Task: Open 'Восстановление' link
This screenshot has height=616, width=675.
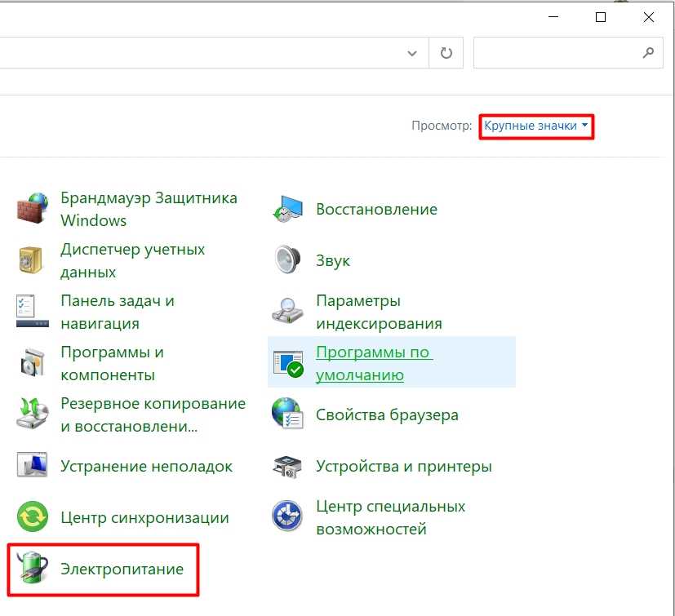Action: [376, 209]
